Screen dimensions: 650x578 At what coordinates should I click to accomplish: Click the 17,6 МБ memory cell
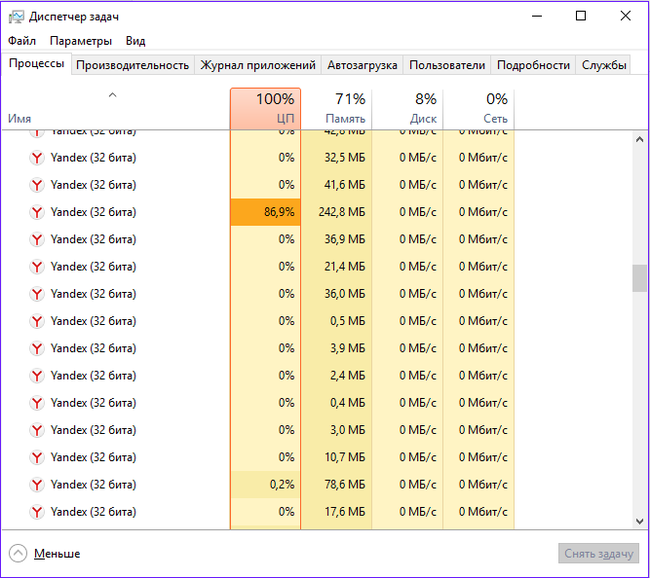coord(336,512)
